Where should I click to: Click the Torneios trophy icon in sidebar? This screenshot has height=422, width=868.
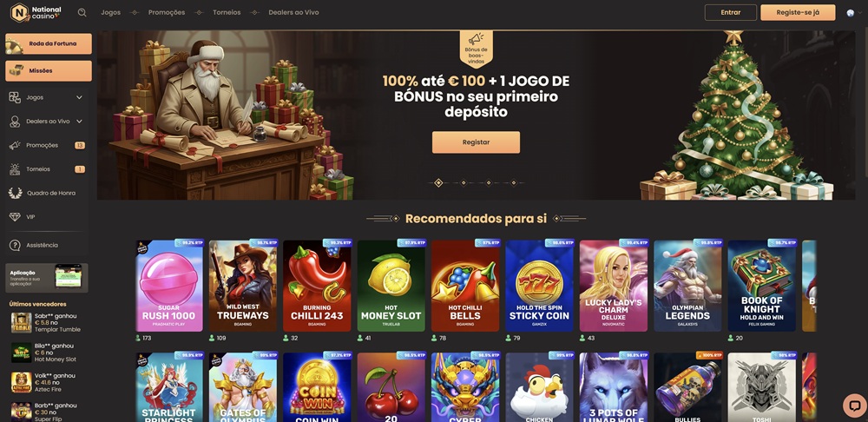pos(15,169)
